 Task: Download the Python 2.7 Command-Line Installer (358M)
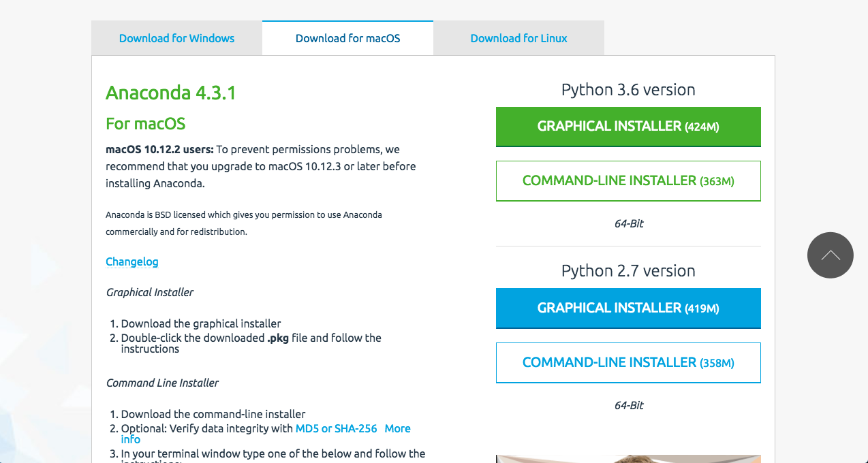627,362
